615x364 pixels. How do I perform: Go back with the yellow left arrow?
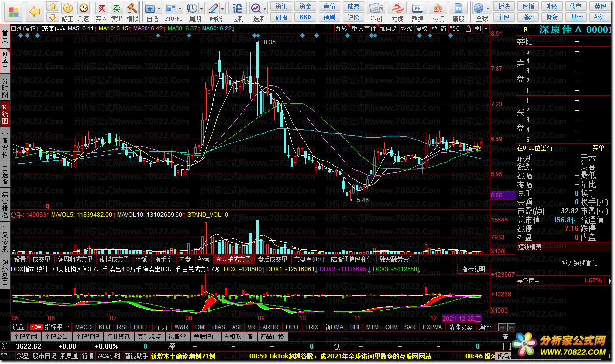(34, 11)
